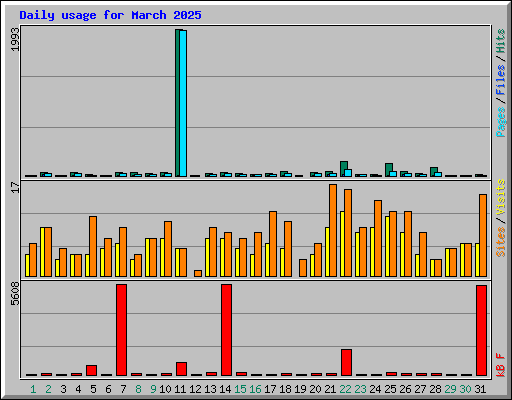Click the day 21 label on the axis
Viewport: 512px width, 400px height.
coord(330,389)
